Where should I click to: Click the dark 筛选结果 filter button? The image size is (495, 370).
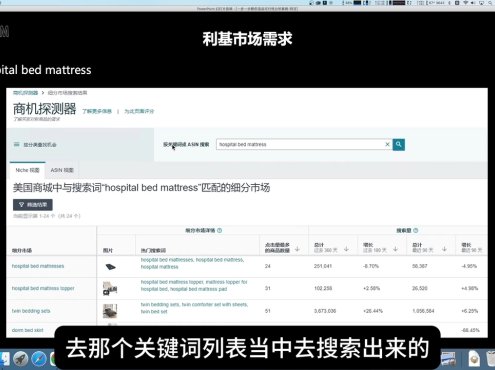(x=33, y=205)
